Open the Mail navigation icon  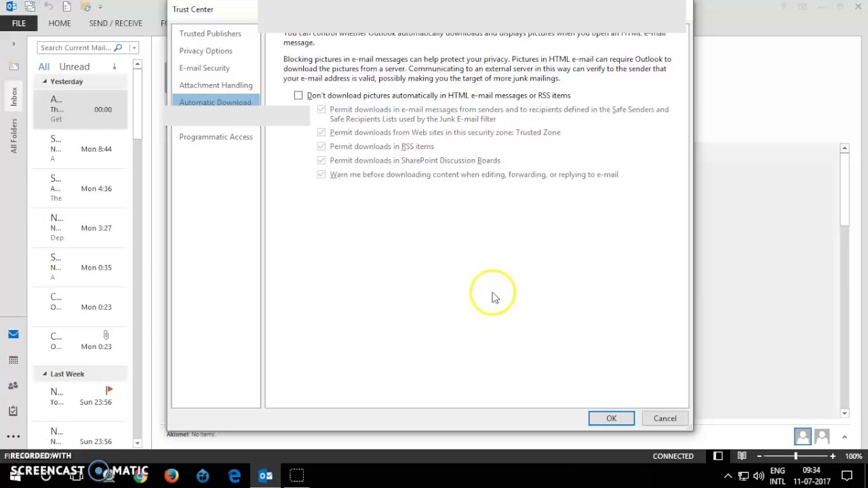tap(13, 334)
